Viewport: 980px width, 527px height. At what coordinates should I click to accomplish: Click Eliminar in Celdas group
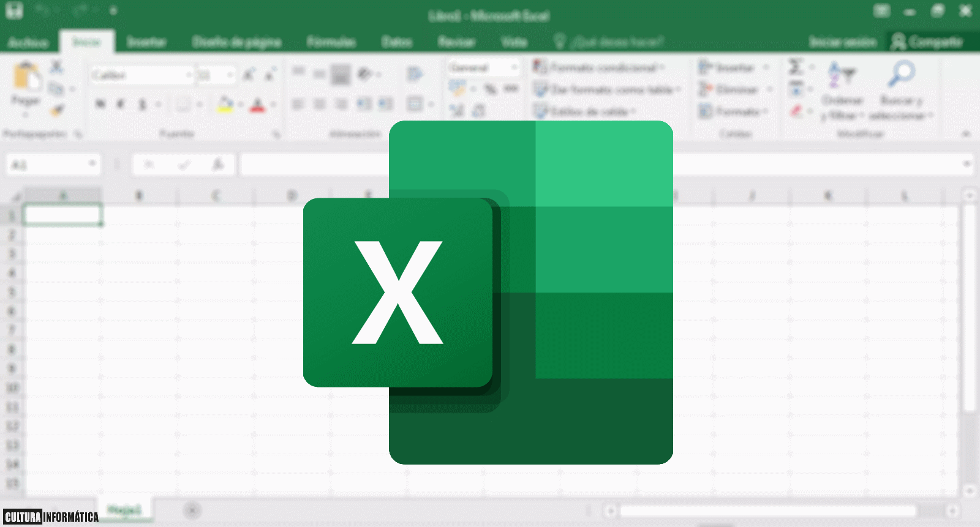735,89
